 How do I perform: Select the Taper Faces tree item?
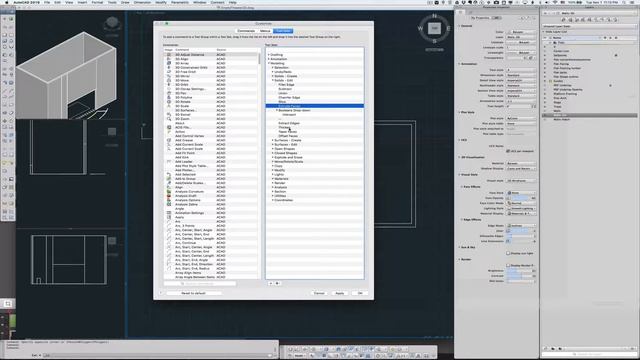point(288,132)
